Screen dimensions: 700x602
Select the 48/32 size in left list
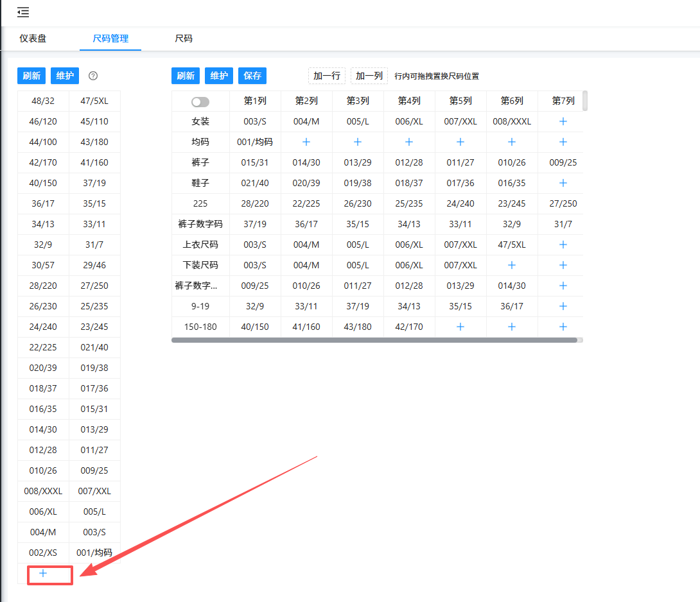point(42,101)
